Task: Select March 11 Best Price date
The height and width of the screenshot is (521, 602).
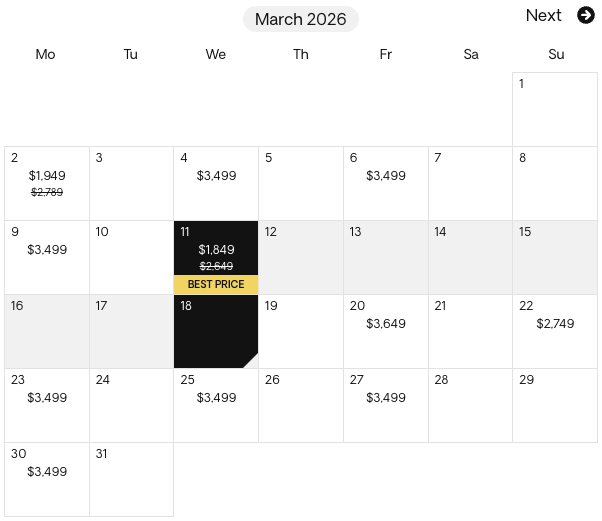Action: pos(216,258)
